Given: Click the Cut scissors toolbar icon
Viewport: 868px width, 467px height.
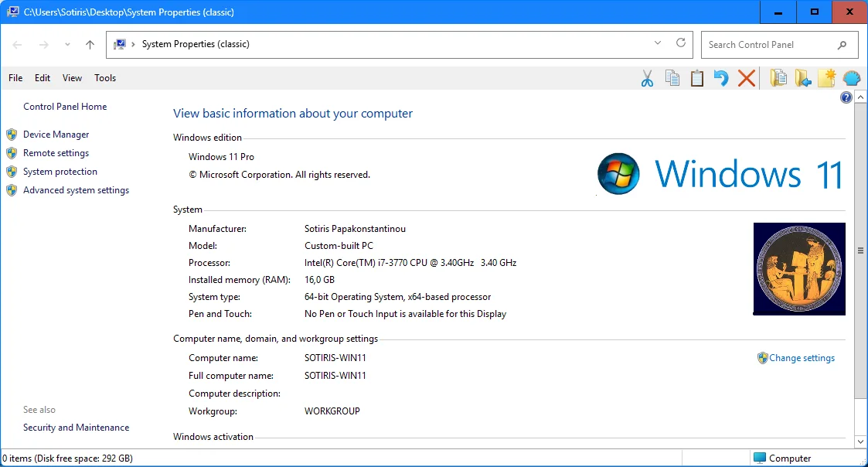Looking at the screenshot, I should pyautogui.click(x=647, y=78).
